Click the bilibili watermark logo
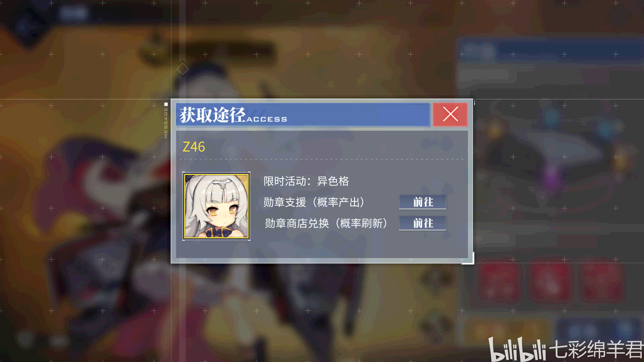Screen dimensions: 644x362 (517, 349)
